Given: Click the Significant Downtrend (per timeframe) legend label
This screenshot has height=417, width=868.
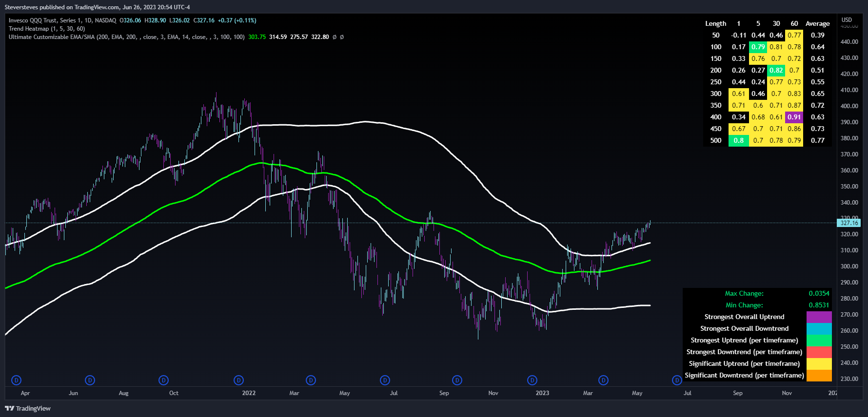Looking at the screenshot, I should [x=744, y=375].
